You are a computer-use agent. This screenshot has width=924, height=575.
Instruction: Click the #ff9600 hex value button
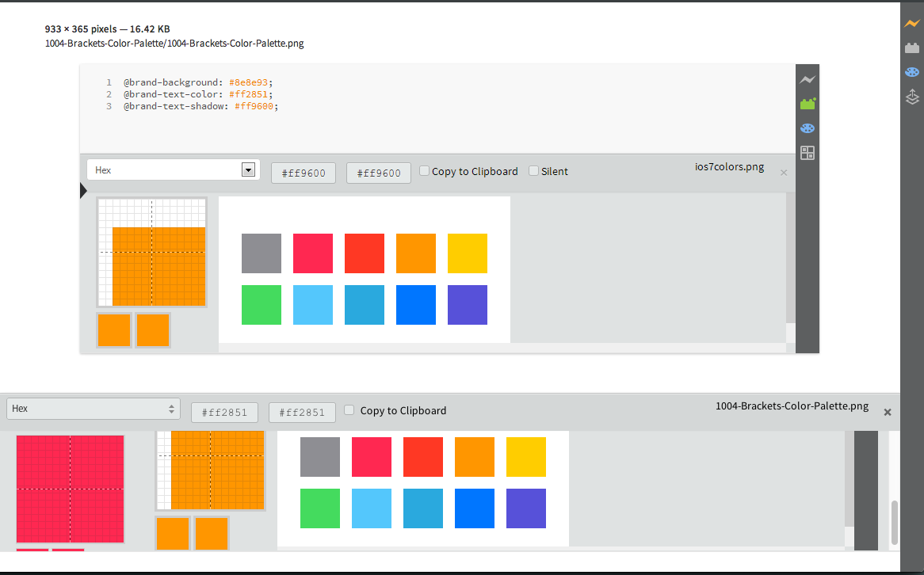pyautogui.click(x=303, y=172)
